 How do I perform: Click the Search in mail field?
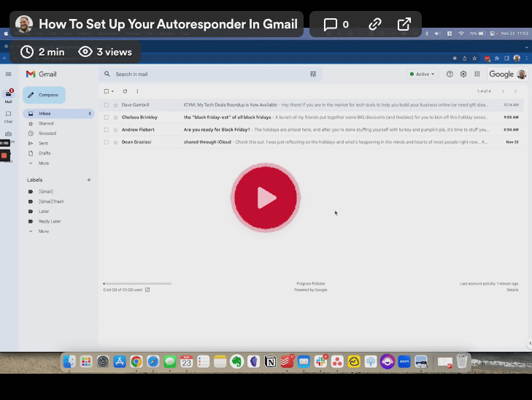[210, 74]
